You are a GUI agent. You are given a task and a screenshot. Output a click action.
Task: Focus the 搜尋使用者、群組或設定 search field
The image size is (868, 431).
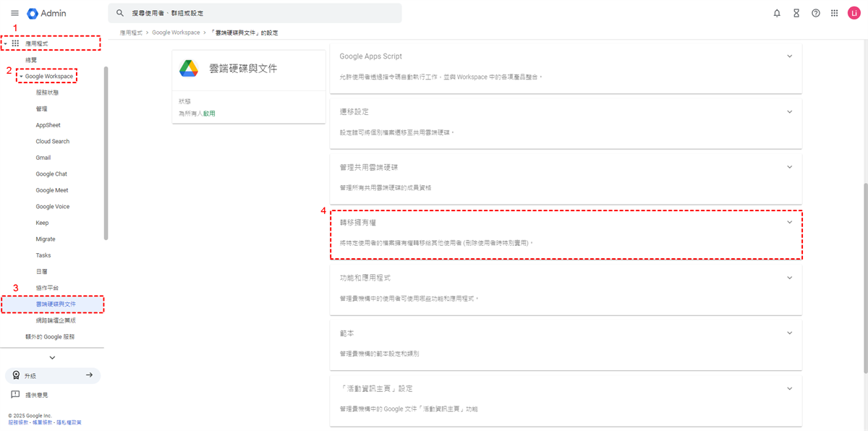tap(255, 13)
